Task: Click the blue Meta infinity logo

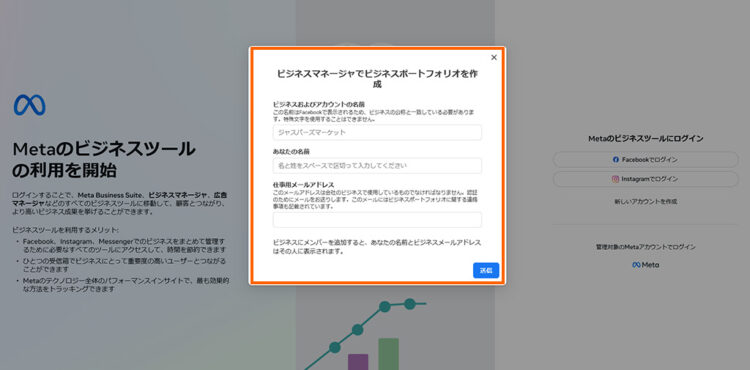Action: pos(30,105)
